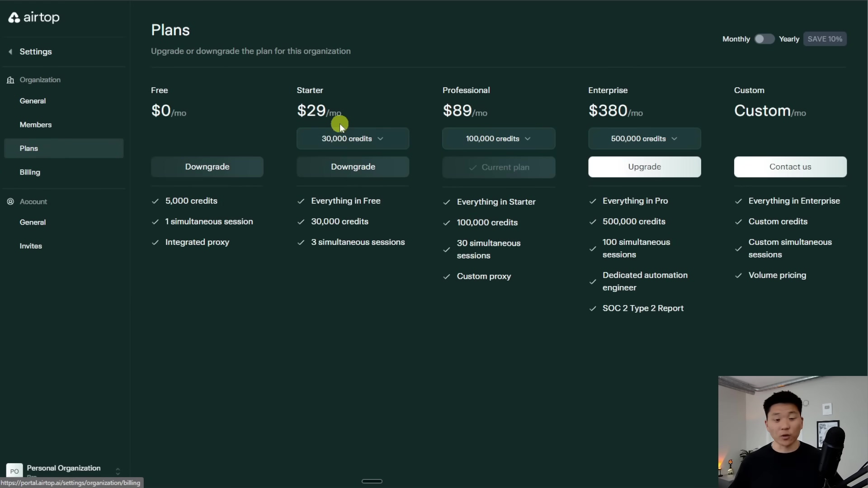Click the "Integrated proxy" feature
868x488 pixels.
click(x=197, y=242)
